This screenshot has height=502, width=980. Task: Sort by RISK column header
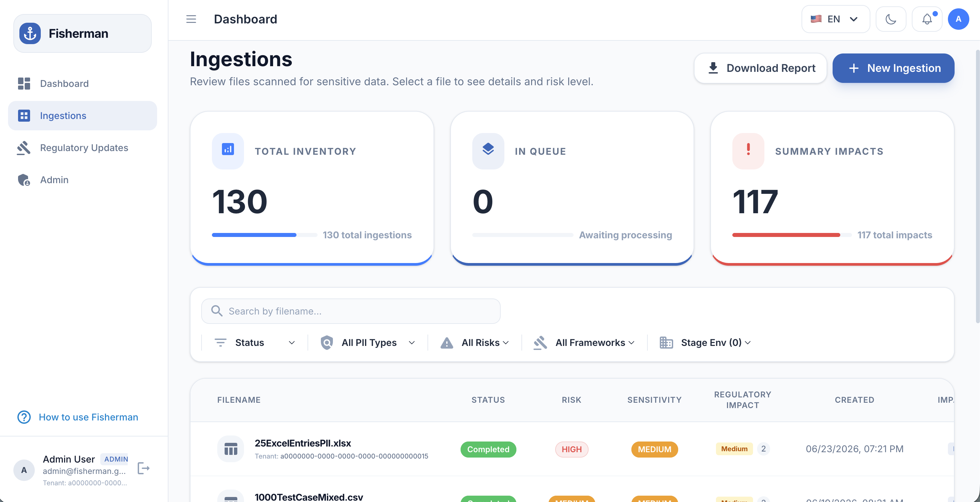[x=572, y=400]
